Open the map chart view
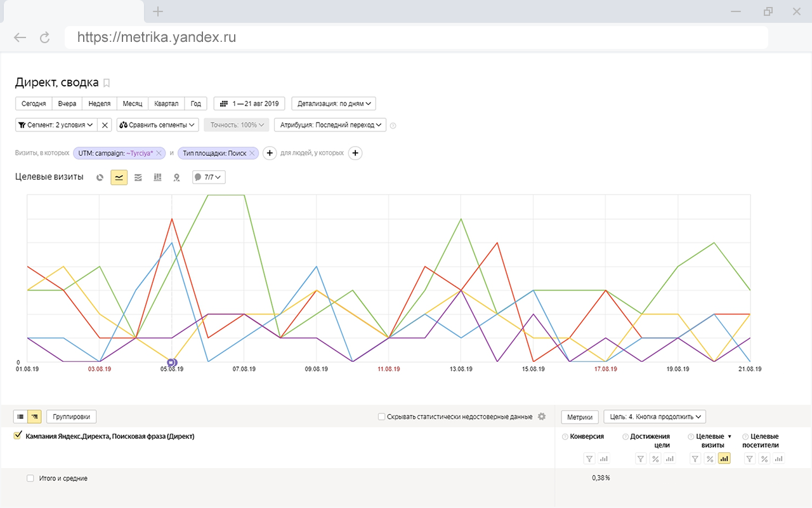This screenshot has height=508, width=812. tap(176, 177)
